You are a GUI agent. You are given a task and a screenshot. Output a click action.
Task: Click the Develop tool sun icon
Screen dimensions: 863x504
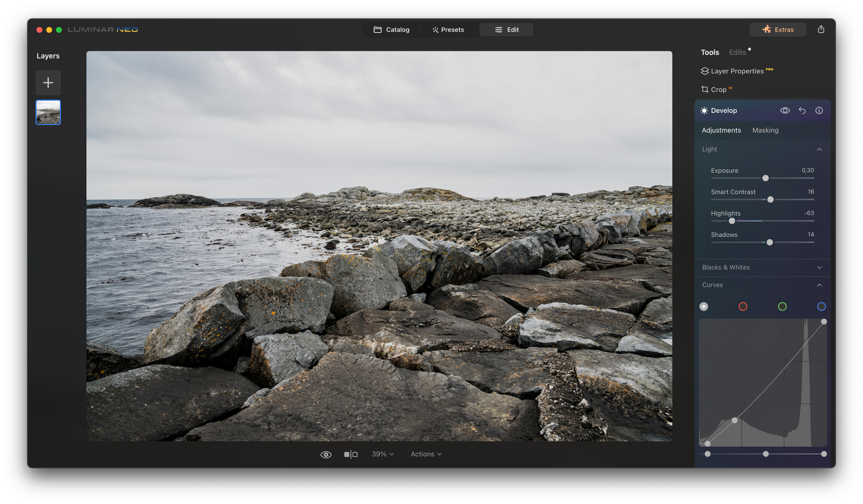703,110
